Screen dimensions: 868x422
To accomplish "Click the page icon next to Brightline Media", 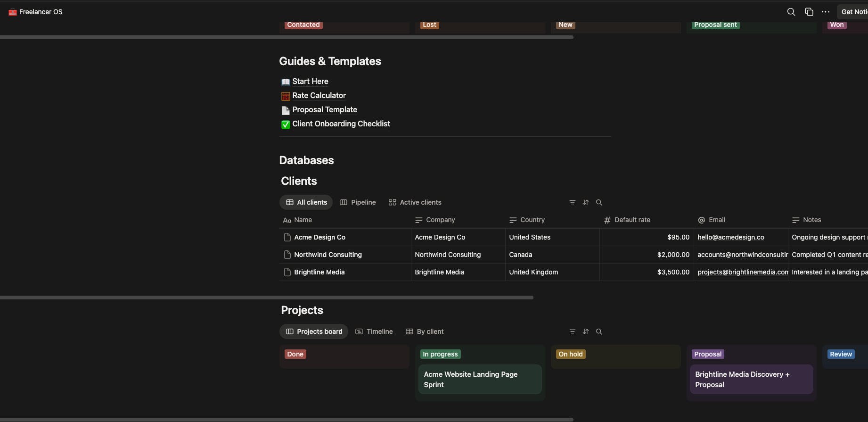I will pyautogui.click(x=287, y=272).
